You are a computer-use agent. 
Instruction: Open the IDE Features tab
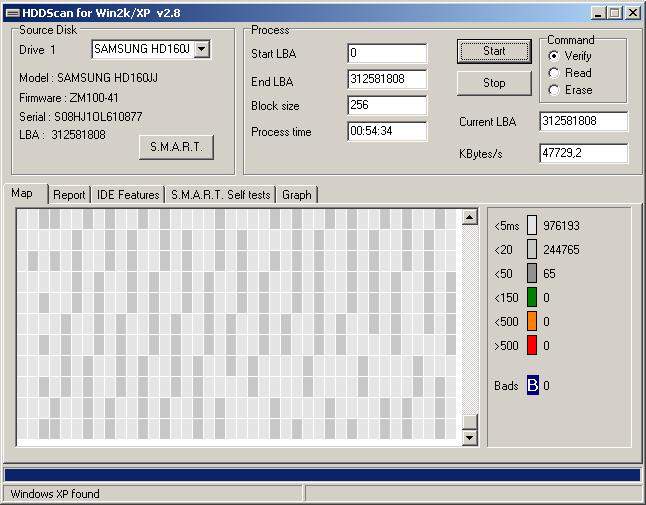tap(128, 195)
